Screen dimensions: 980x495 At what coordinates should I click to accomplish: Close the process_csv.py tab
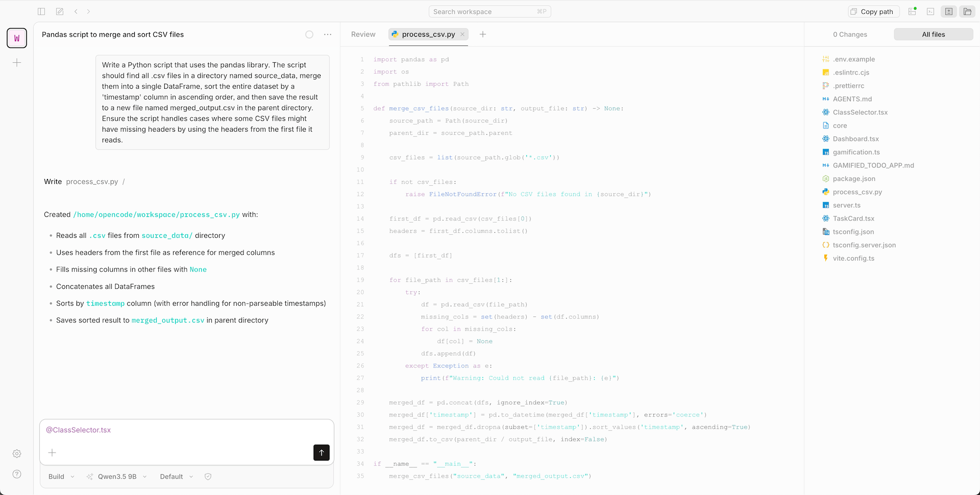[462, 34]
